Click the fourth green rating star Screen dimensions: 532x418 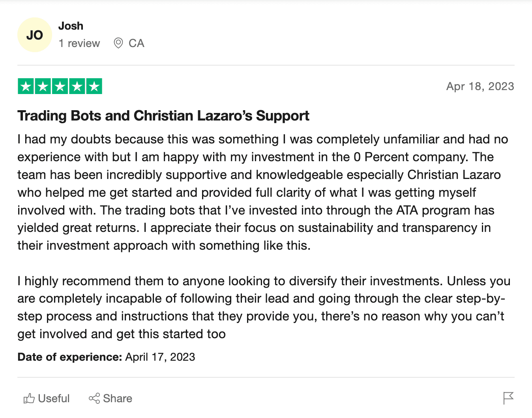click(x=77, y=86)
